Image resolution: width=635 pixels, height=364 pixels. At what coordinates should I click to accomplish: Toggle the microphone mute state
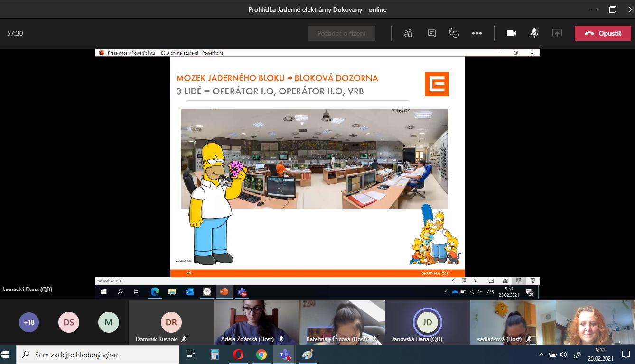(534, 33)
